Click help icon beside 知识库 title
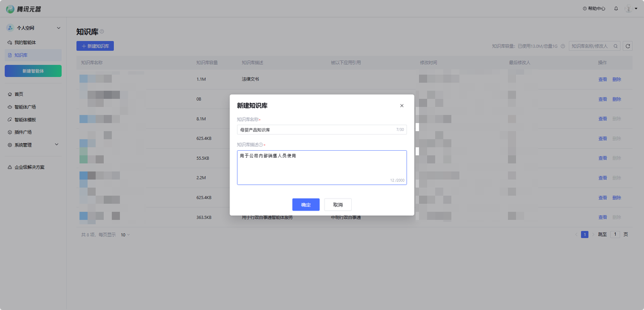The width and height of the screenshot is (644, 310). [102, 31]
